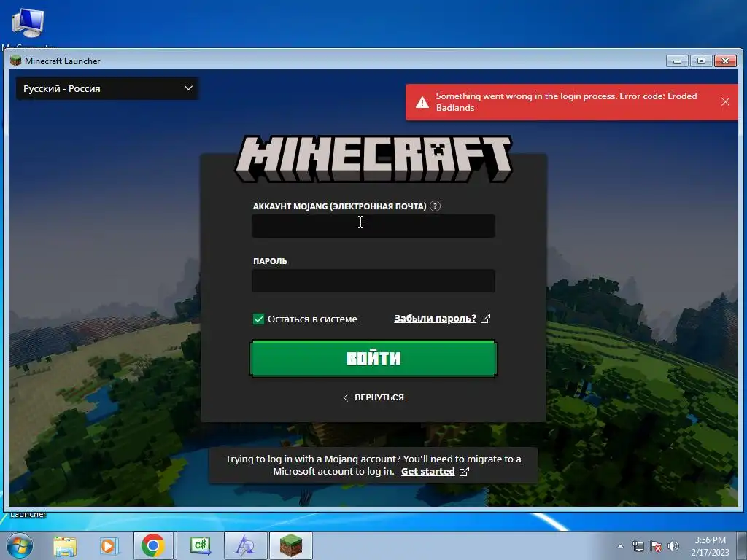Viewport: 747px width, 560px height.
Task: Switch to the Minecraft grass block taskbar icon
Action: point(290,545)
